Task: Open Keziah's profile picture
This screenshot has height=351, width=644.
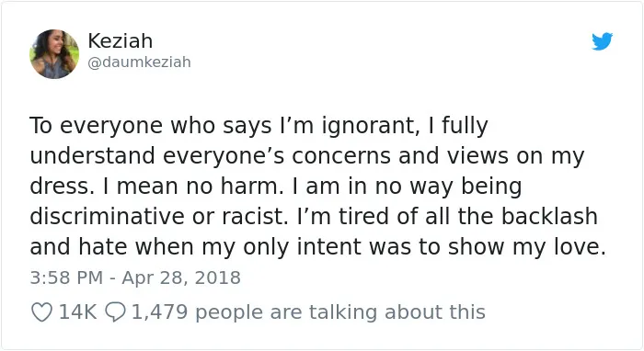Action: 54,53
